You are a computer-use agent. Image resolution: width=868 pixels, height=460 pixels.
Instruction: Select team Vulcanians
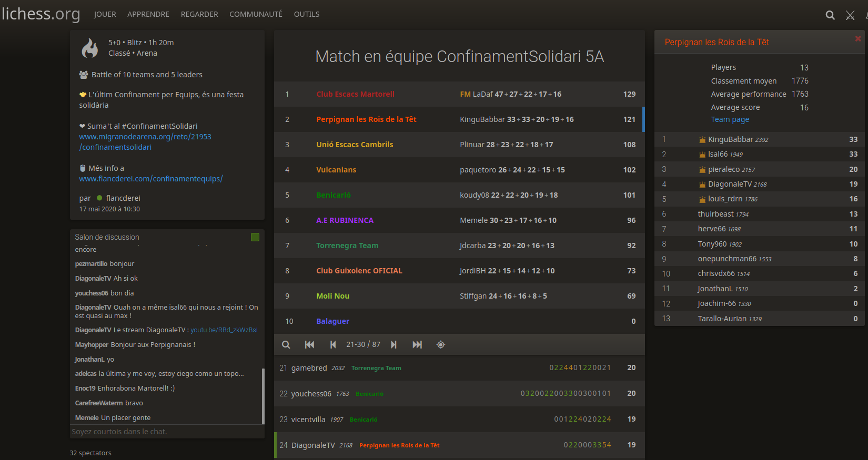[336, 170]
